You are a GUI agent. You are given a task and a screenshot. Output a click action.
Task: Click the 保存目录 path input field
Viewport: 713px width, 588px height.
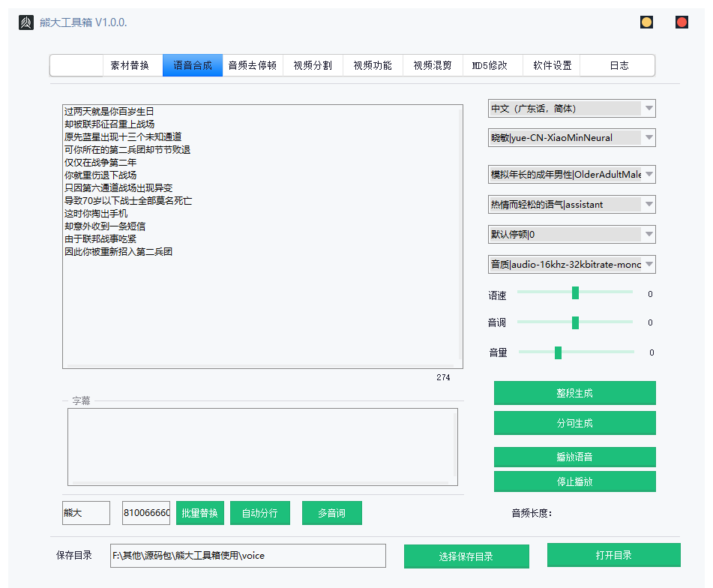(247, 556)
